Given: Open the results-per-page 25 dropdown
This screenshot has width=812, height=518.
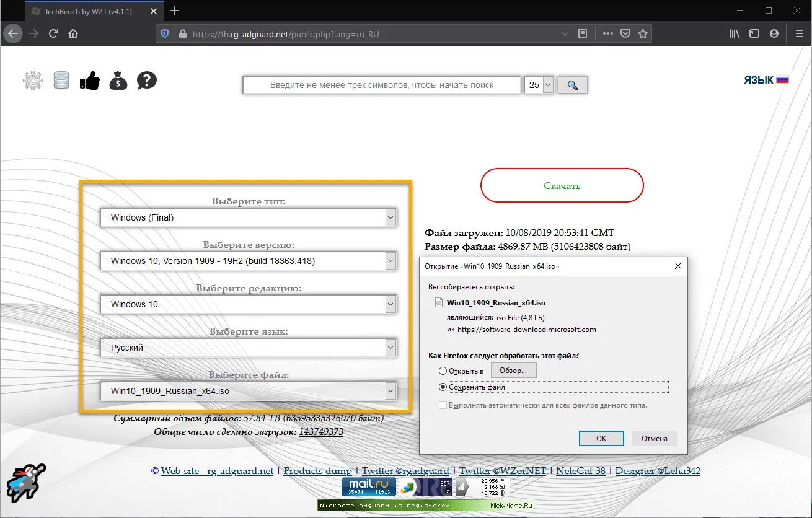Looking at the screenshot, I should click(539, 85).
